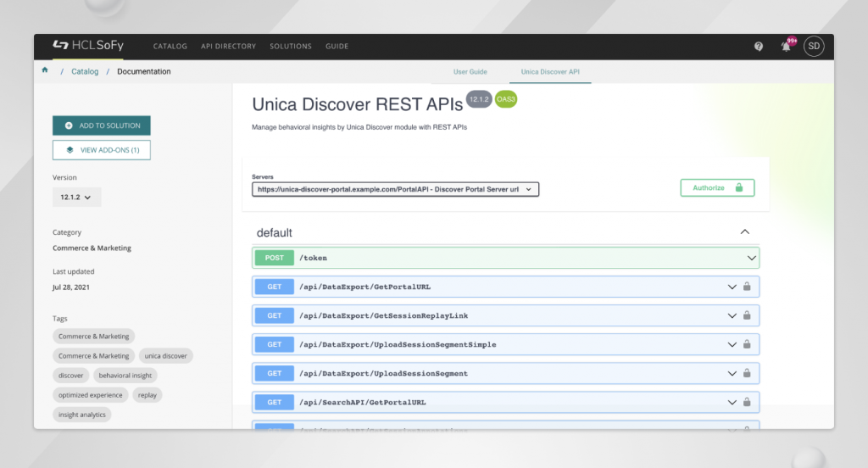868x468 pixels.
Task: Click VIEW ADD-ONS (1) button
Action: pyautogui.click(x=102, y=150)
